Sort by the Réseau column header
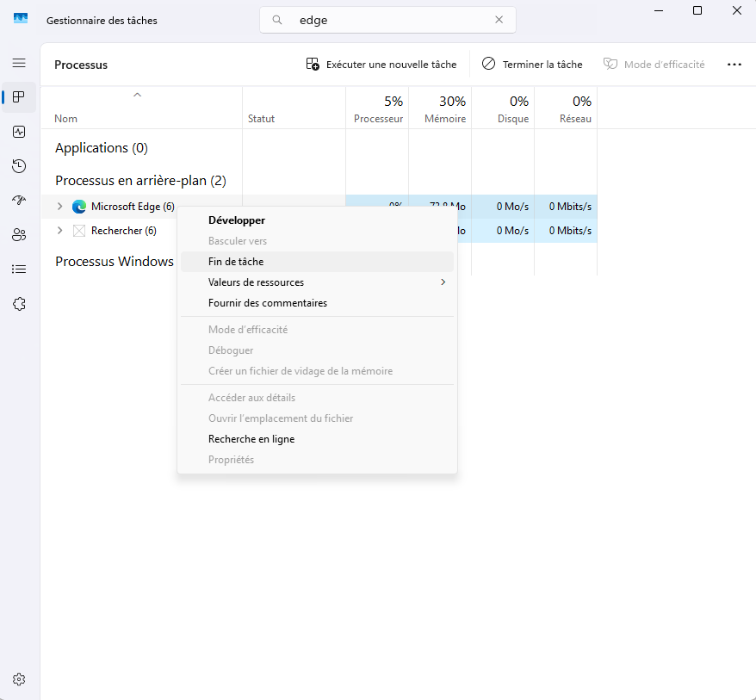The image size is (756, 700). (x=566, y=109)
